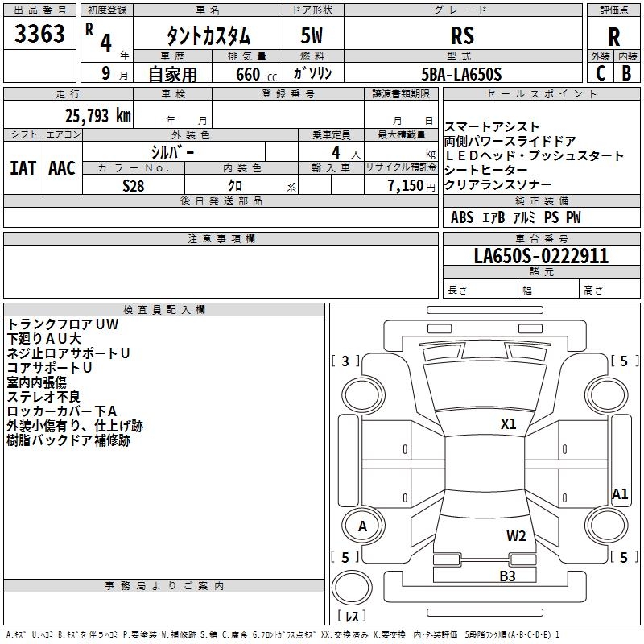Click the model code 5BA-LA650S
This screenshot has width=644, height=644.
coord(462,73)
